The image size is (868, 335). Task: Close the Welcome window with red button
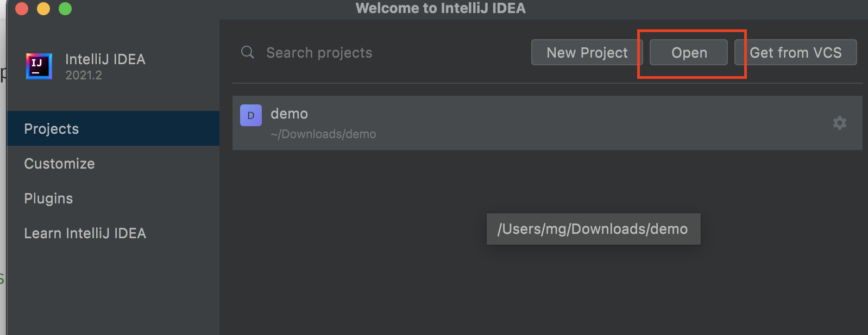coord(22,9)
